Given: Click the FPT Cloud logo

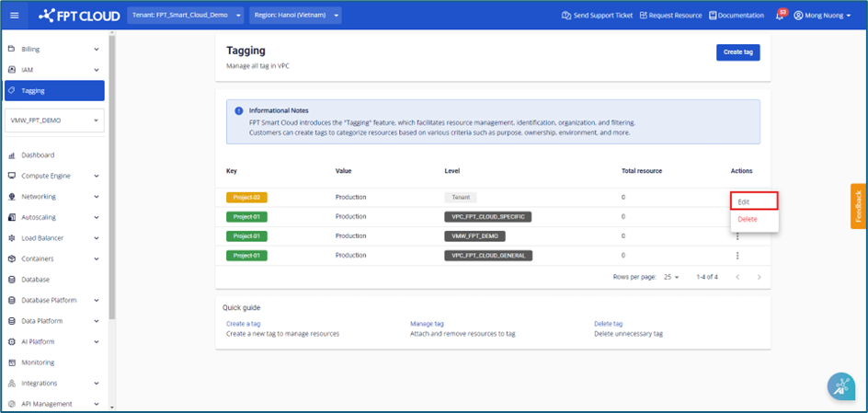Looking at the screenshot, I should (78, 16).
